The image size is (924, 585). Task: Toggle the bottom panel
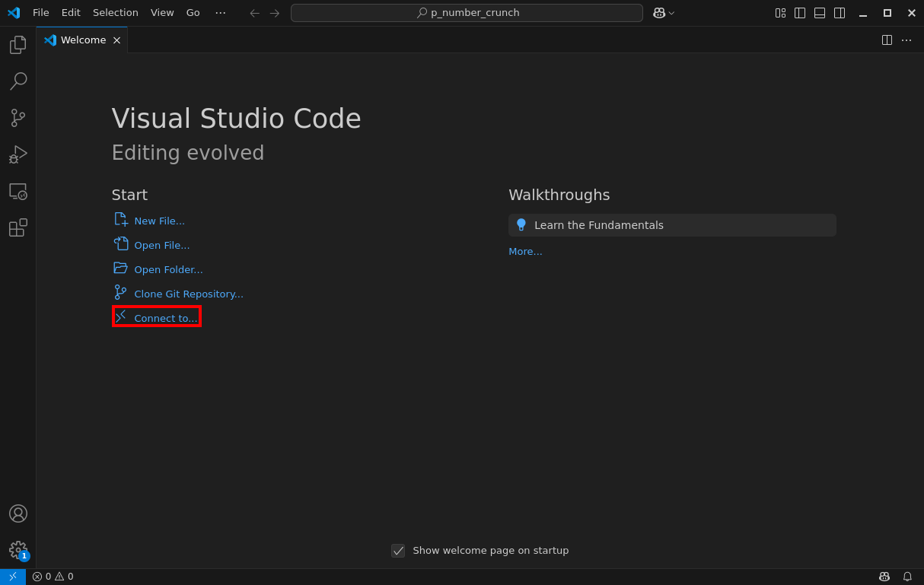(820, 13)
